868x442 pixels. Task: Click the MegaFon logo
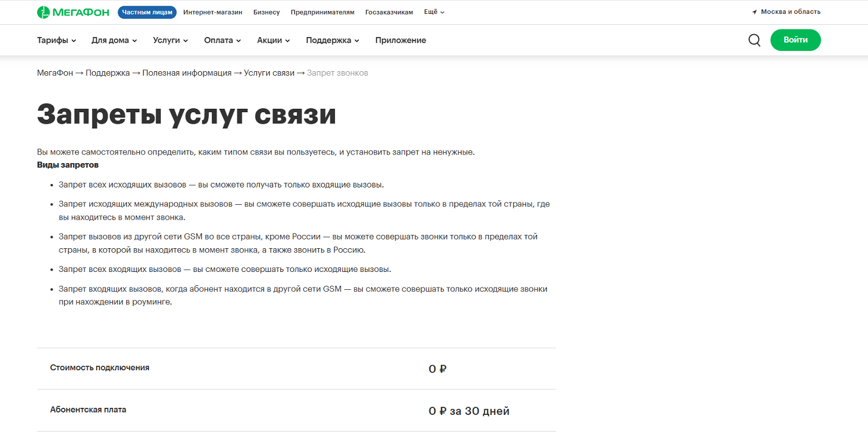click(x=74, y=12)
